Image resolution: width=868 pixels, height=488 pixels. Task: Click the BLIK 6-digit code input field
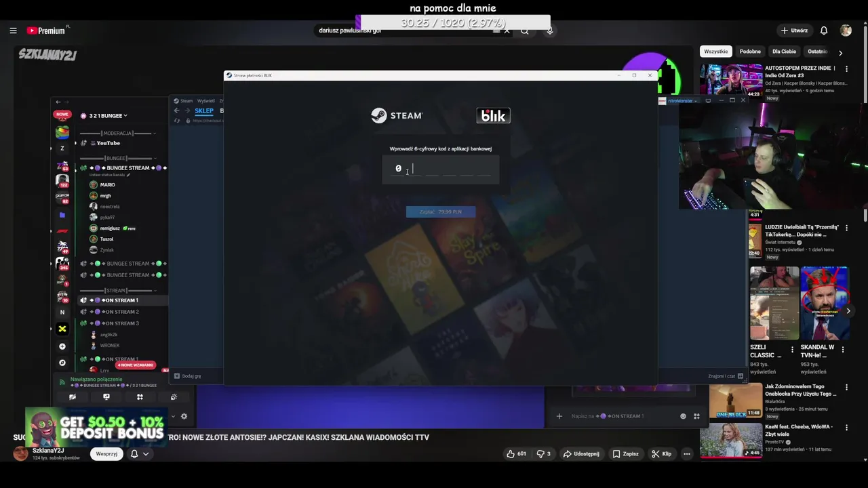click(441, 169)
